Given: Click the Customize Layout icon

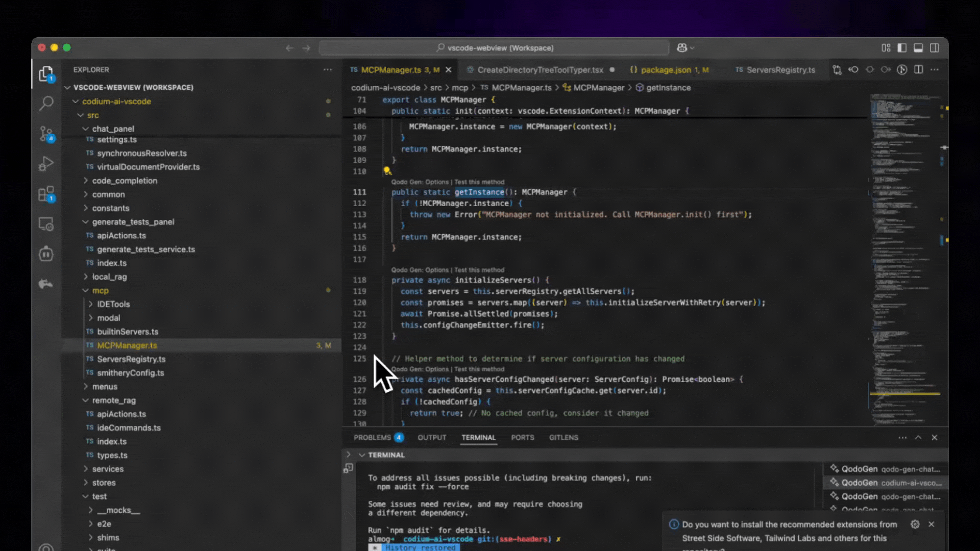Looking at the screenshot, I should pyautogui.click(x=886, y=48).
